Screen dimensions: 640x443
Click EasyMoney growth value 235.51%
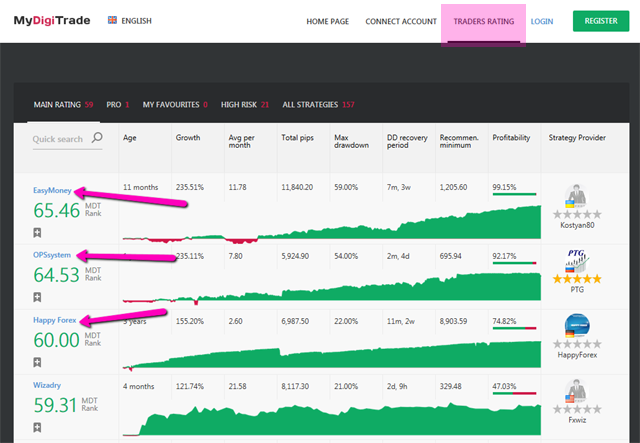pos(190,187)
